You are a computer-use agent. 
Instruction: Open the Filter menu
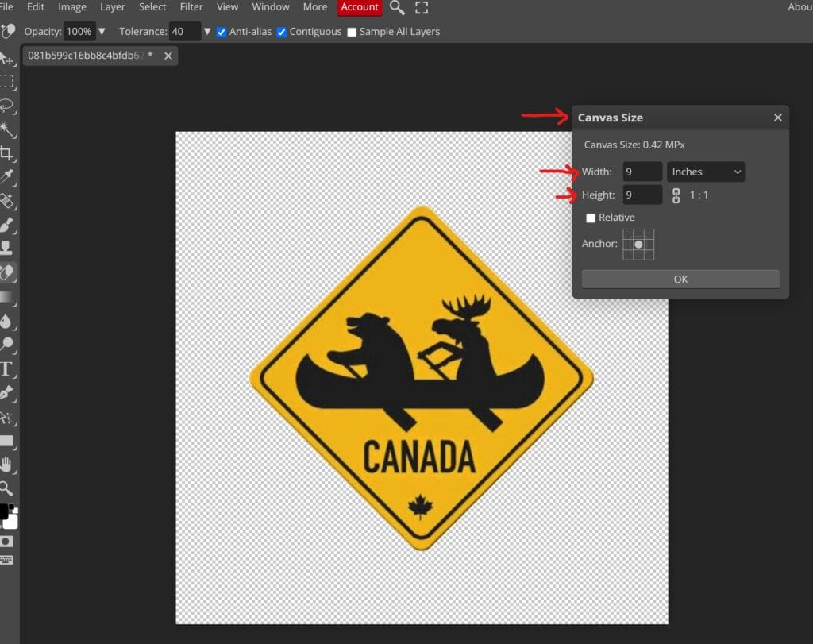pos(191,6)
